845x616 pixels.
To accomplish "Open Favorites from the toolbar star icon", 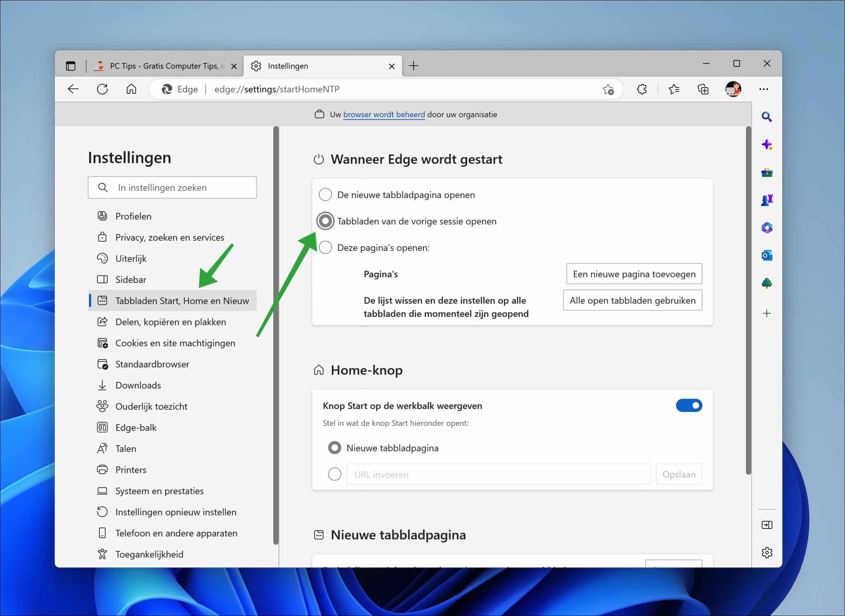I will click(674, 89).
